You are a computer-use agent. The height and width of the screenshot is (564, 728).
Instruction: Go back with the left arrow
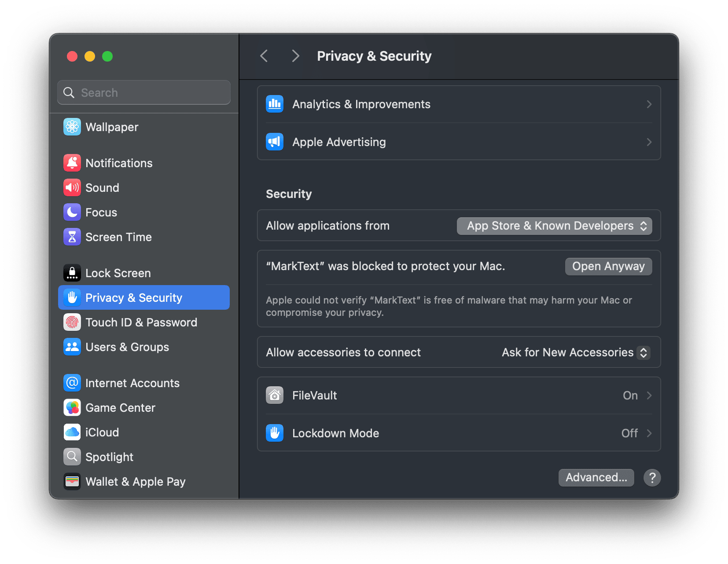264,56
